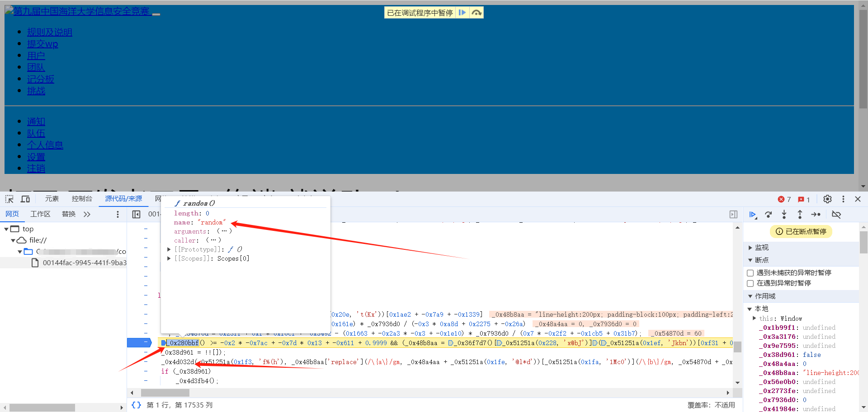
Task: Select the 源代码/来源 Sources tab
Action: point(123,199)
